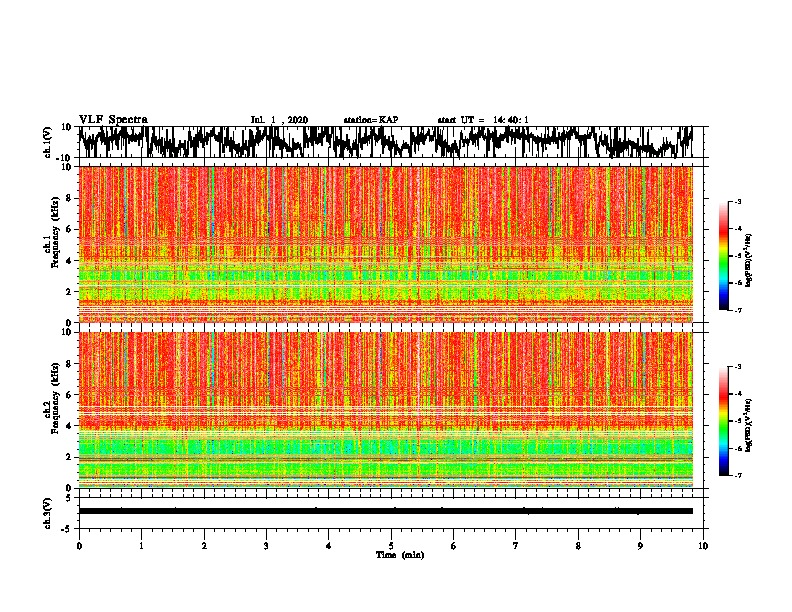Click the ch.3 voltage black trace bar
Viewport: 792px width, 612px height.
coord(385,511)
